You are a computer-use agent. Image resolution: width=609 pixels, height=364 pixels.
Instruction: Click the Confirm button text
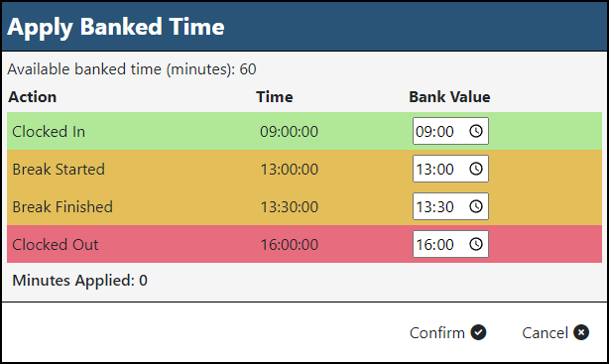(437, 333)
